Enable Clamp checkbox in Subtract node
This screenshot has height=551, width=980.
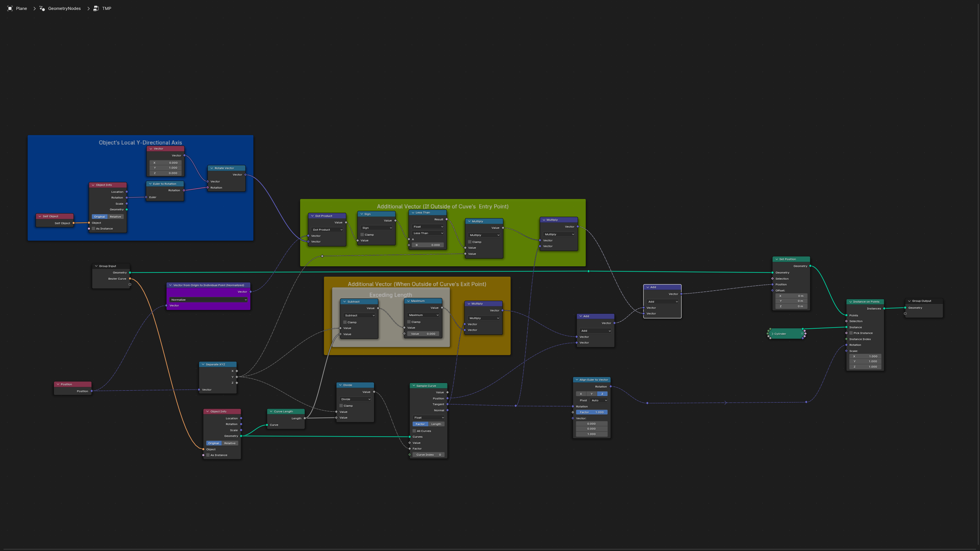point(345,322)
